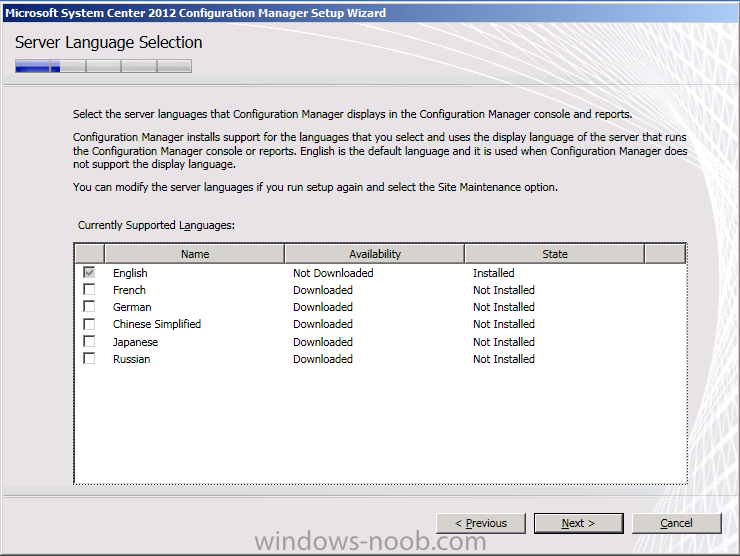Click the Setup Wizard window title bar
Viewport: 740px width, 556px height.
click(x=370, y=13)
